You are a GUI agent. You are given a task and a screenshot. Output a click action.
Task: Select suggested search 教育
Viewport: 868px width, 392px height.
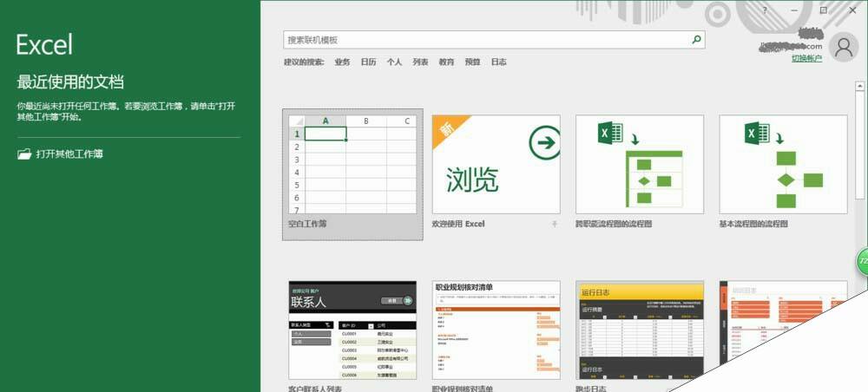[446, 62]
